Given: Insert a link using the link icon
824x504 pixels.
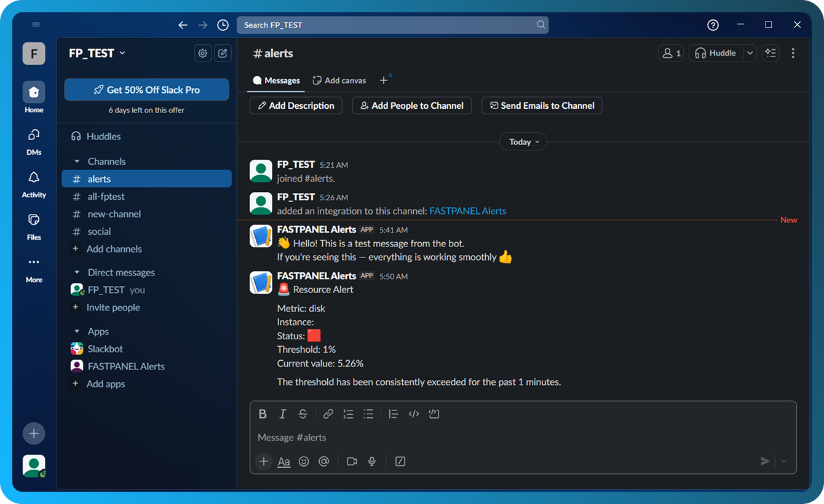Looking at the screenshot, I should tap(328, 414).
